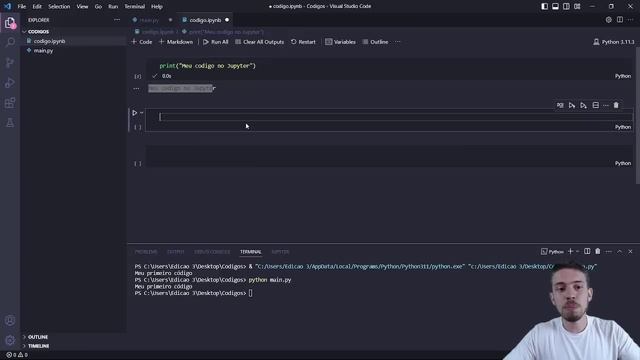Open the Manage gear in the activity bar
The width and height of the screenshot is (640, 360).
click(10, 340)
